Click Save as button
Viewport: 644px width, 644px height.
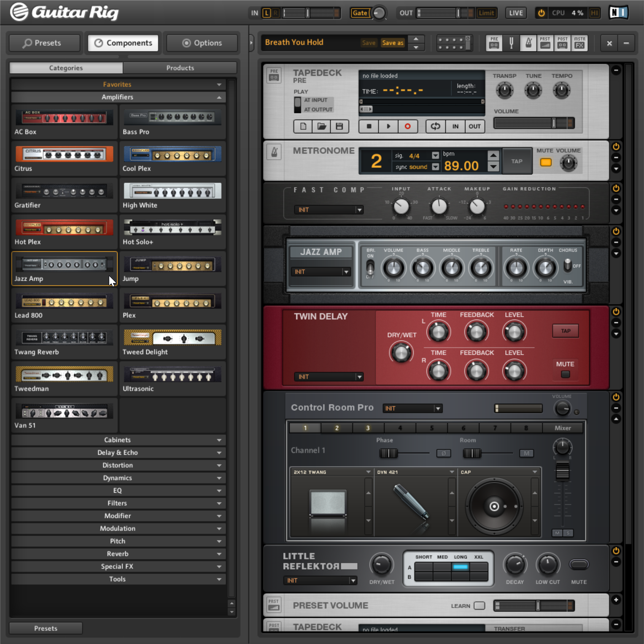393,43
